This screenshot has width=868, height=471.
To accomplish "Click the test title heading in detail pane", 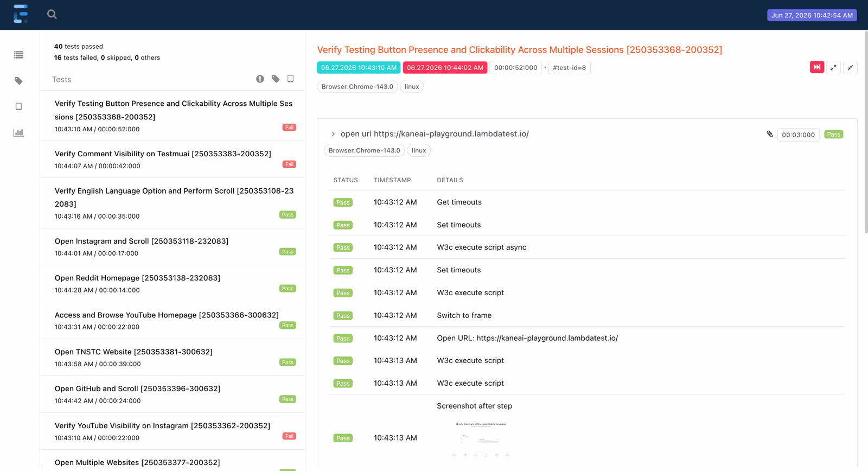I will [520, 50].
